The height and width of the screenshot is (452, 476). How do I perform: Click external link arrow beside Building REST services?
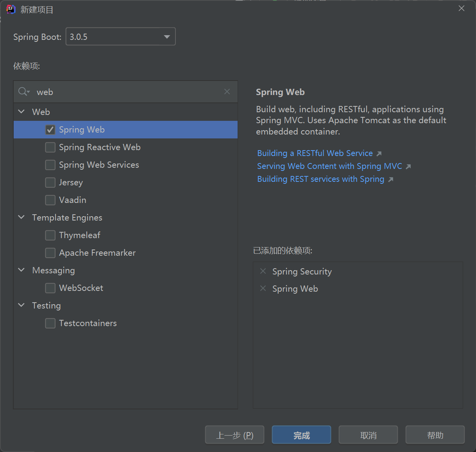tap(390, 179)
